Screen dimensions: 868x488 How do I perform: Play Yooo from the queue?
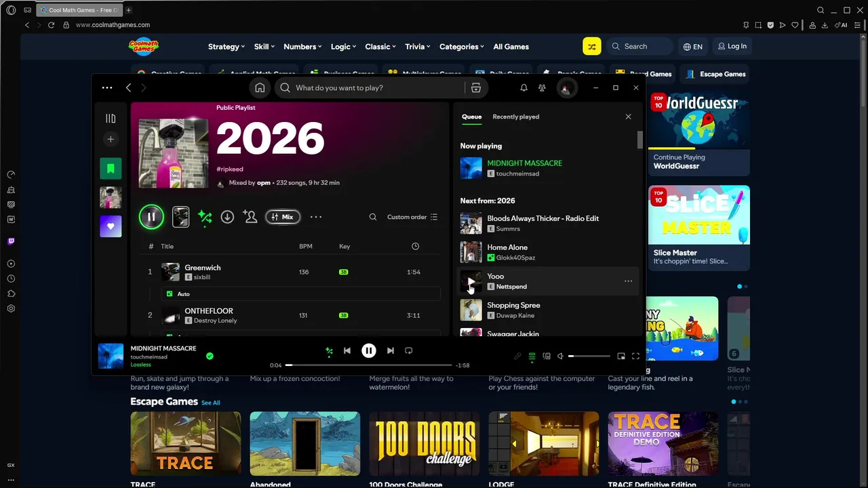tap(471, 281)
